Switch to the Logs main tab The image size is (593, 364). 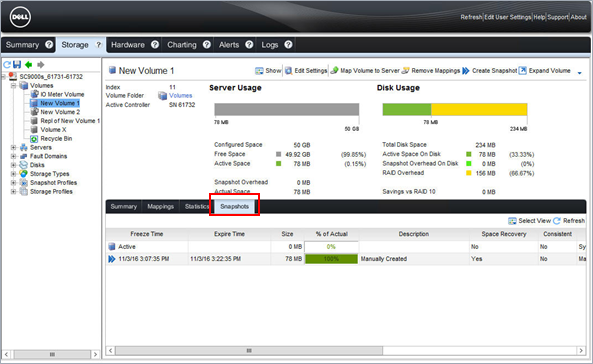(270, 45)
